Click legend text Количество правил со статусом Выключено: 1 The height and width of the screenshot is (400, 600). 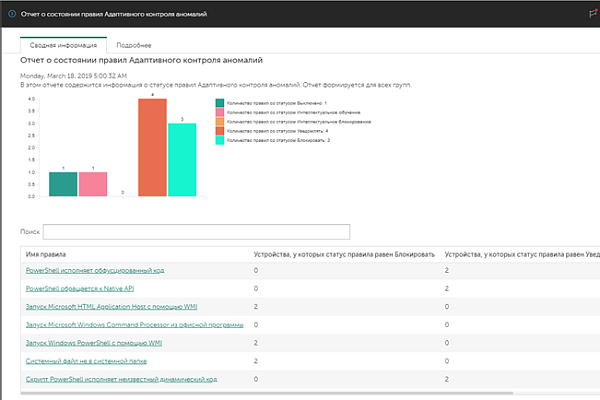[x=277, y=103]
